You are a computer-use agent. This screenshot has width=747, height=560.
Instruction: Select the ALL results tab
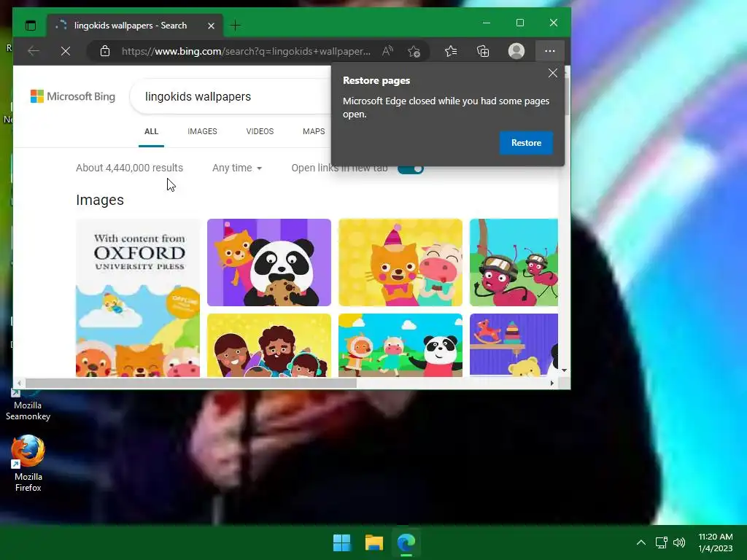pos(152,131)
